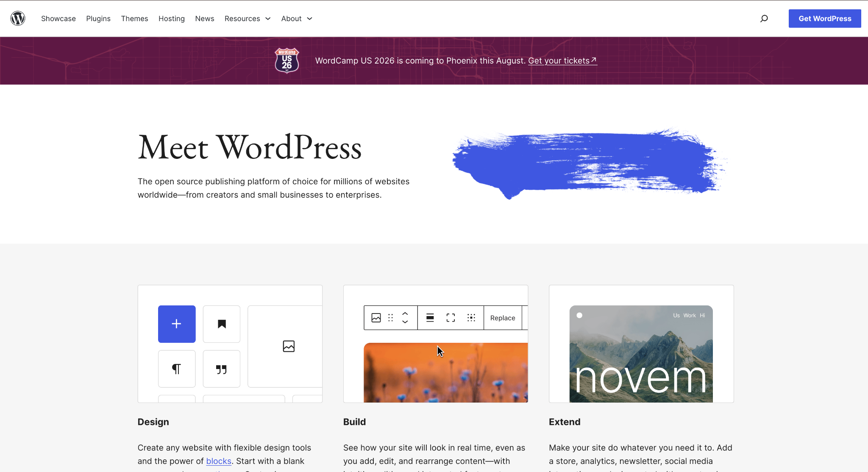Select the paragraph pilcrow block tile
This screenshot has width=868, height=472.
click(x=177, y=369)
